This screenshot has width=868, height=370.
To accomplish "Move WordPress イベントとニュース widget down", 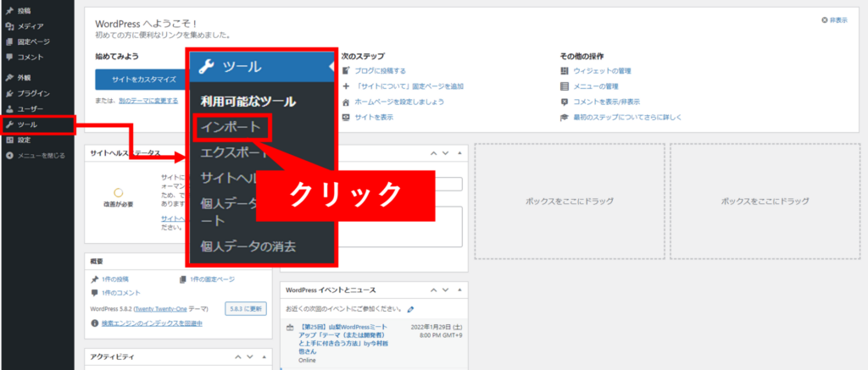I will (445, 290).
